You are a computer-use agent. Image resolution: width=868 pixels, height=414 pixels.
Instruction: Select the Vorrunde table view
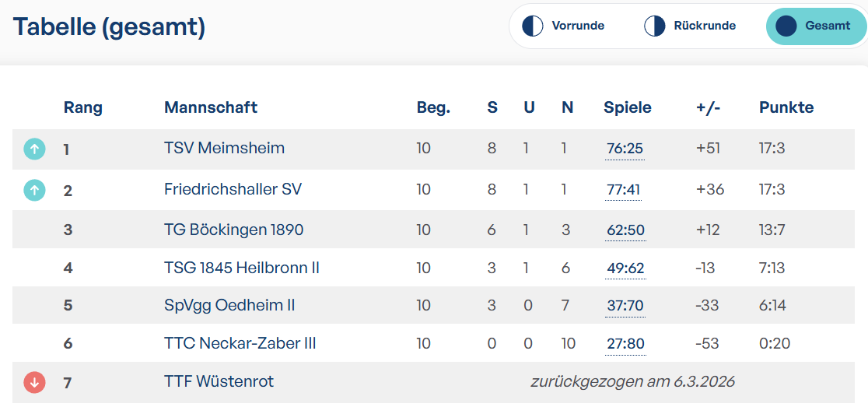[x=564, y=26]
